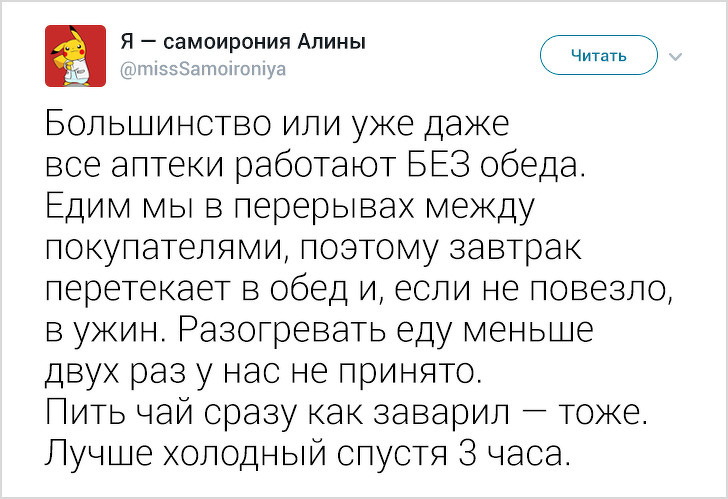
Task: Click the Pikachu profile avatar
Action: [71, 55]
